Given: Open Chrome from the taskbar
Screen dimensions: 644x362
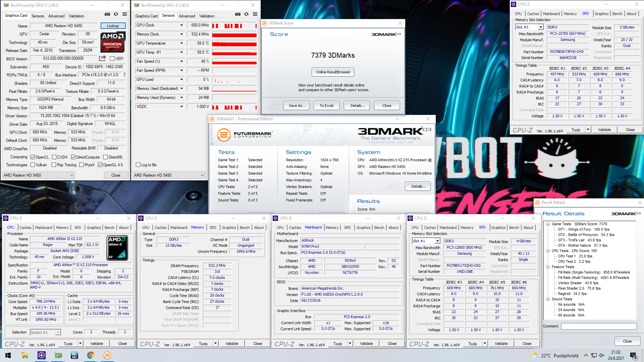Looking at the screenshot, I should click(91, 355).
